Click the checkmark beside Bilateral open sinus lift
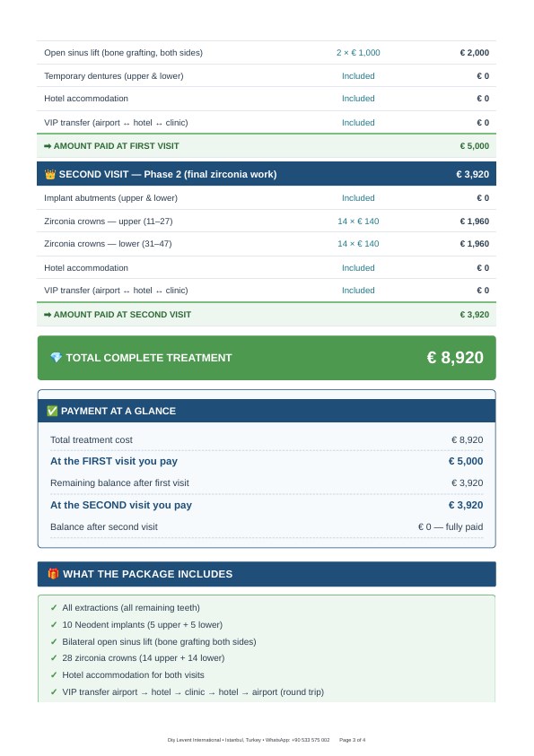 54,641
